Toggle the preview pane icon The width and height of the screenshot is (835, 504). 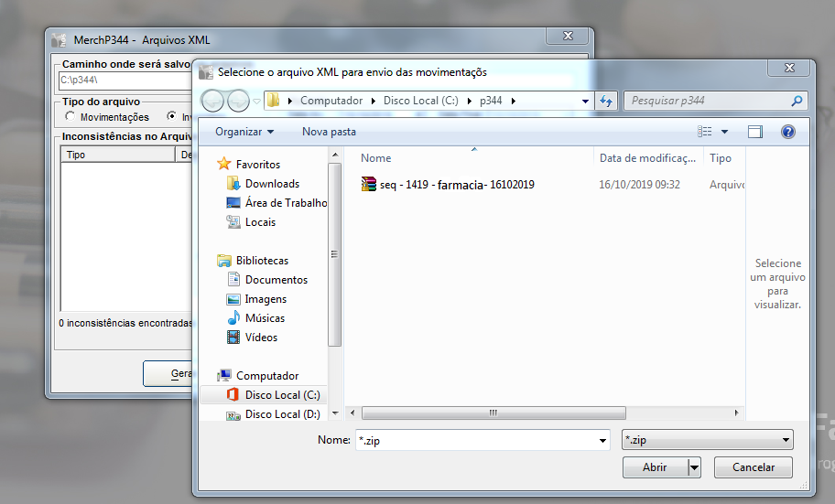(754, 132)
